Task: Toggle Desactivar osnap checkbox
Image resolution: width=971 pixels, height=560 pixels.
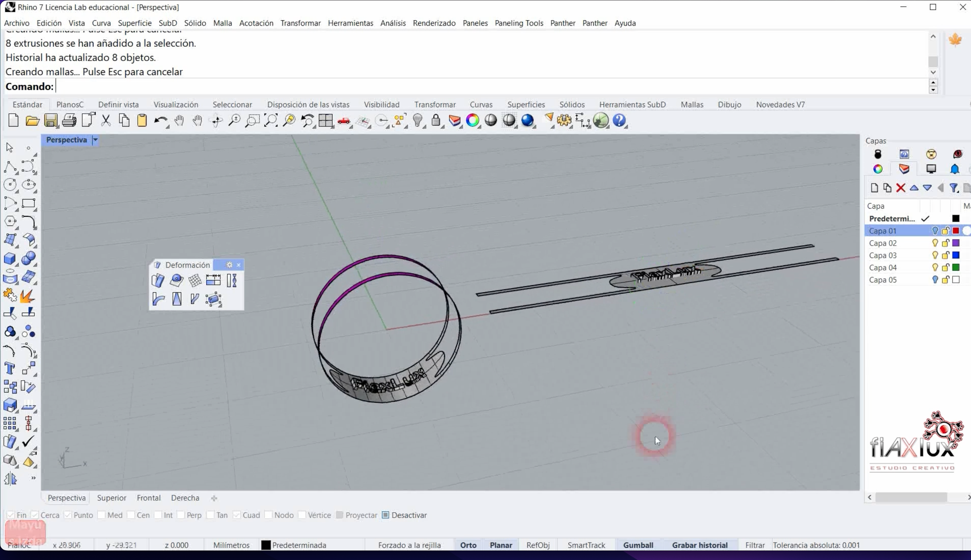Action: [x=385, y=515]
